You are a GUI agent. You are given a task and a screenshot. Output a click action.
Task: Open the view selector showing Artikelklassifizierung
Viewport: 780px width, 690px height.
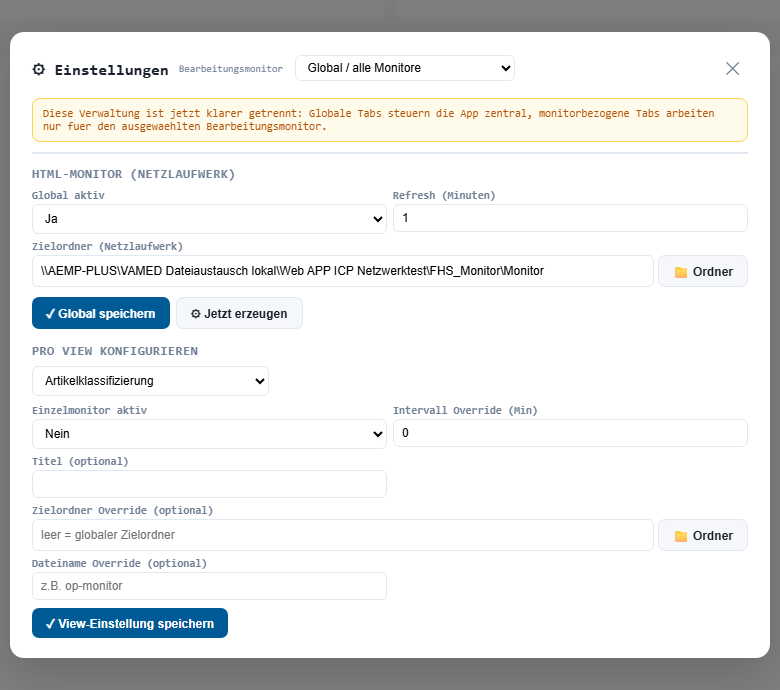(x=150, y=381)
